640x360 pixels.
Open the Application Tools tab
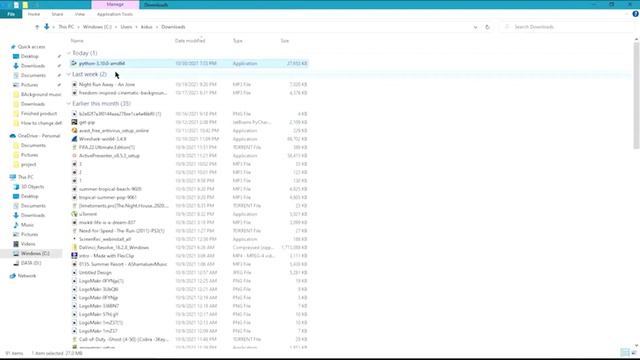115,14
